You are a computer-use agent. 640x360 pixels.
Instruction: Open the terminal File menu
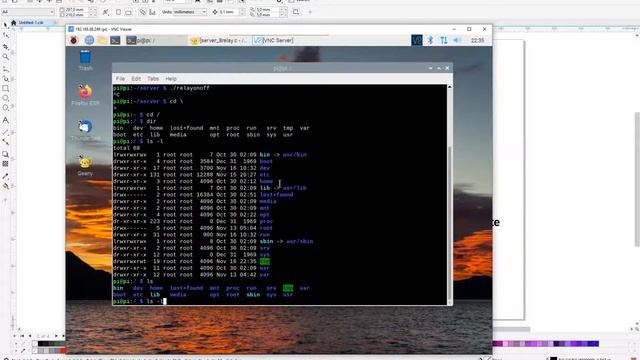(120, 78)
